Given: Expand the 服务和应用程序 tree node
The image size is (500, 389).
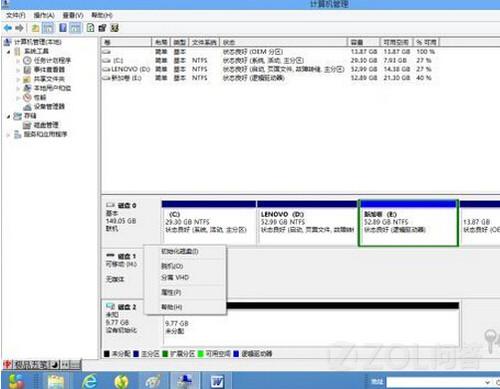Looking at the screenshot, I should pos(8,134).
